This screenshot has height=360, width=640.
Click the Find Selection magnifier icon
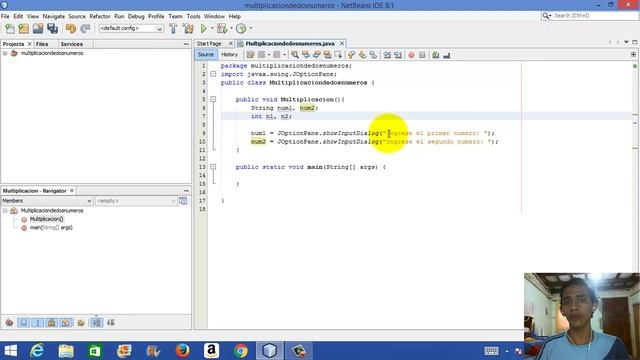(x=295, y=55)
